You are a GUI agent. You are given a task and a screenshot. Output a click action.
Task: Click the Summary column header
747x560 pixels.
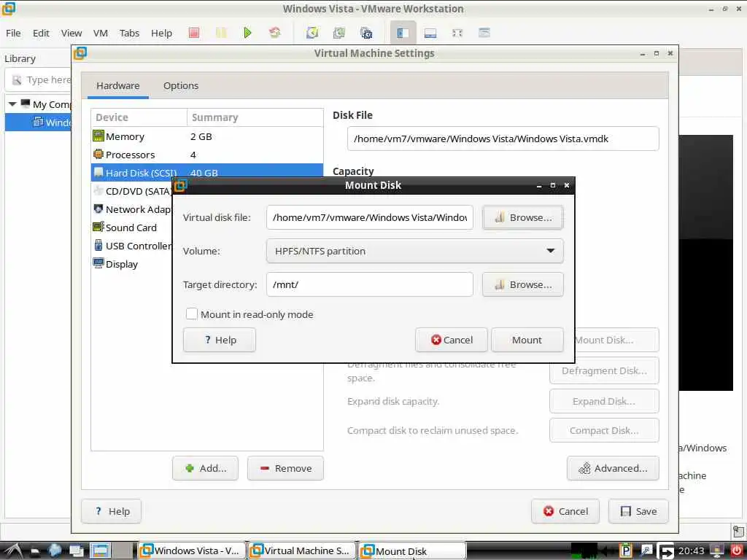point(255,117)
